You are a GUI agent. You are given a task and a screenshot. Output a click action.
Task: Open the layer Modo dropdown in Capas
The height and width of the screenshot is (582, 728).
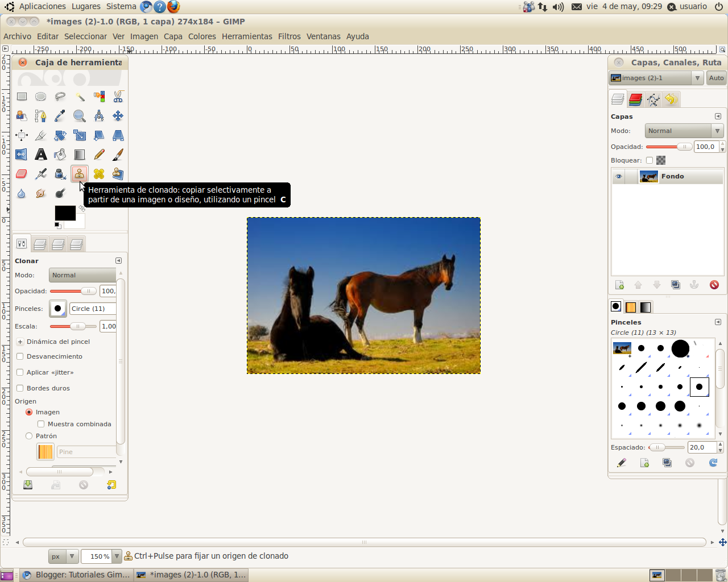click(684, 131)
